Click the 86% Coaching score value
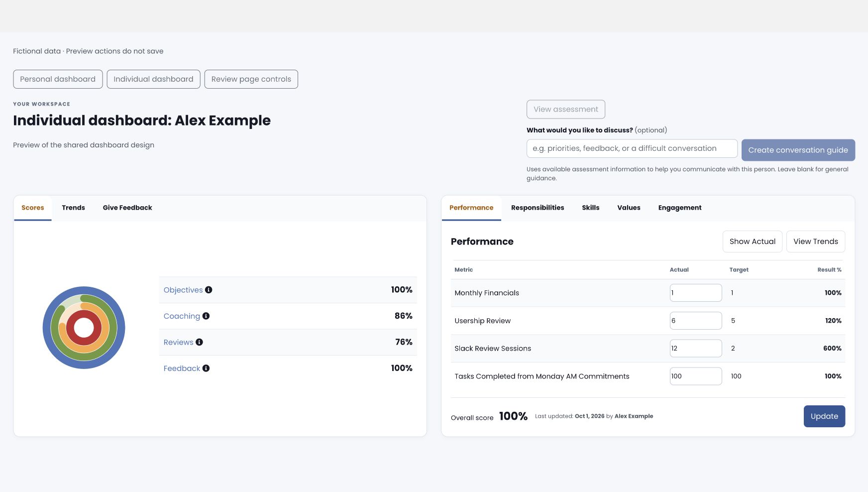The image size is (868, 492). pyautogui.click(x=403, y=316)
